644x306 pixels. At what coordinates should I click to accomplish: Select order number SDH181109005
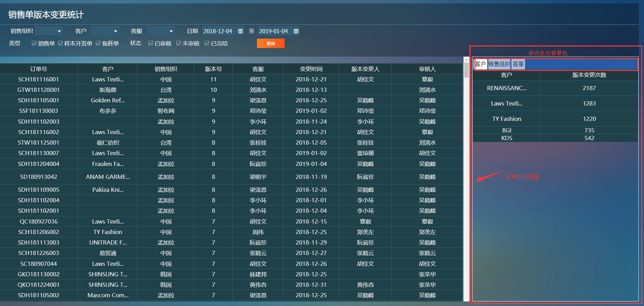[x=38, y=190]
